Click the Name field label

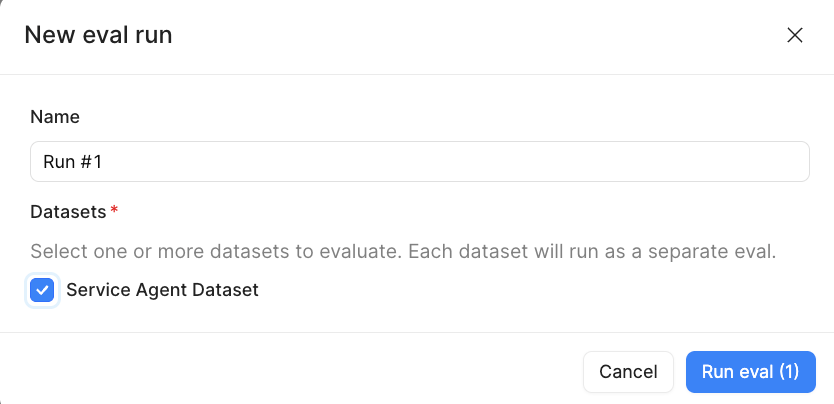pyautogui.click(x=55, y=117)
